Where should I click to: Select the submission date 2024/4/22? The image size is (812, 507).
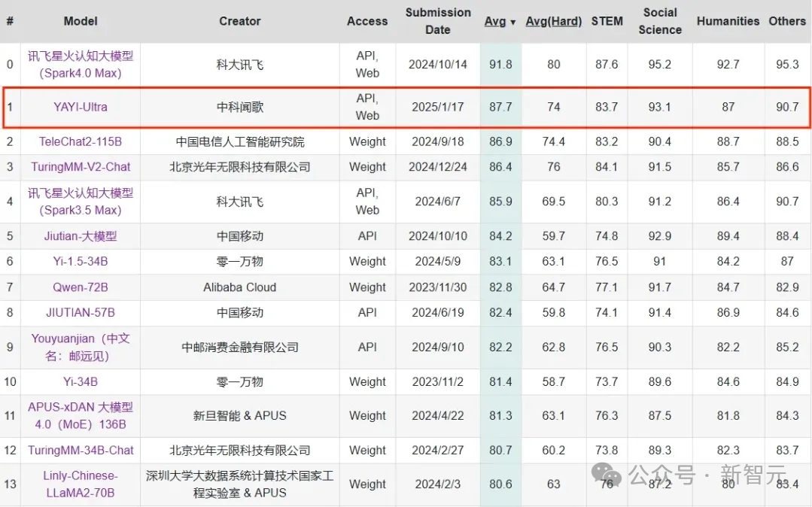click(x=438, y=415)
